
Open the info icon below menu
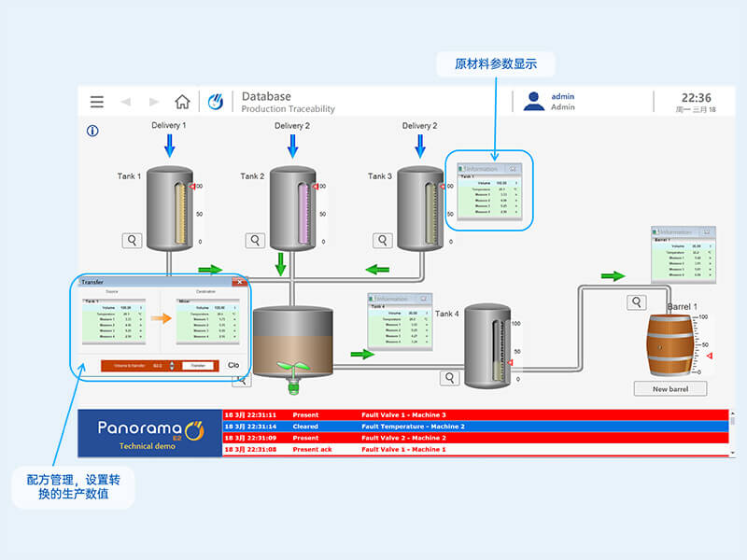[x=92, y=131]
